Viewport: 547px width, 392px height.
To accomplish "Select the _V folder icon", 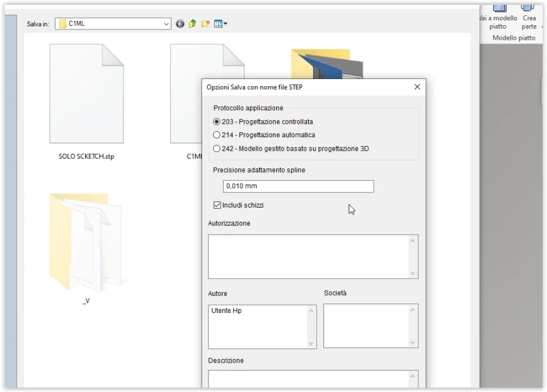I will [x=86, y=242].
